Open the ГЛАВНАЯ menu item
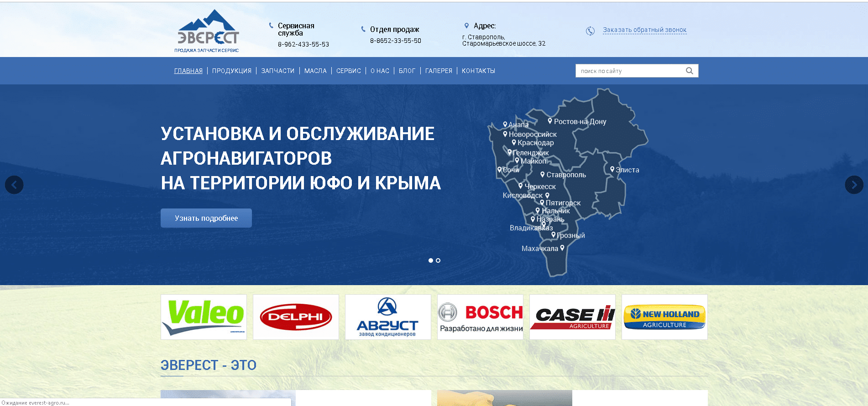868x406 pixels. click(188, 71)
